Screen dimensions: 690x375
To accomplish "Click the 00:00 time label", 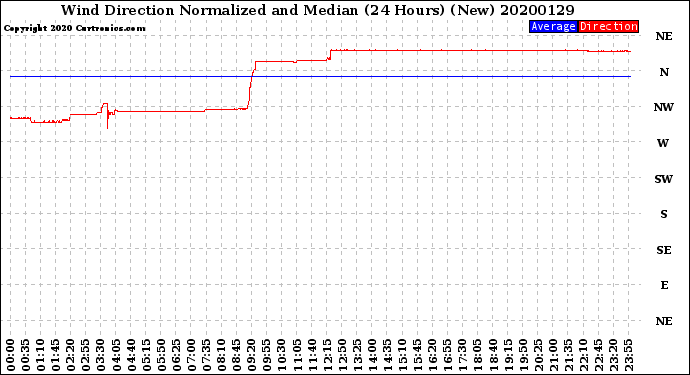I will coord(11,355).
